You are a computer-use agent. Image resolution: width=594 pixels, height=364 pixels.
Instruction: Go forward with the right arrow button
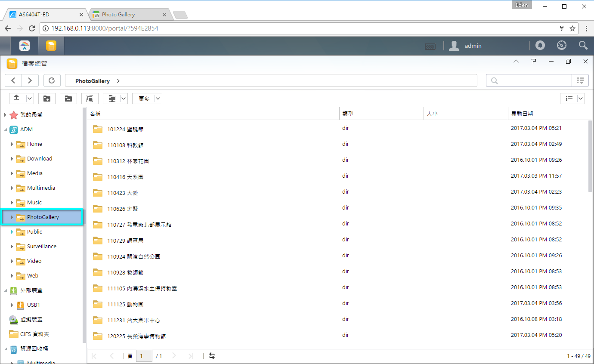pos(30,80)
